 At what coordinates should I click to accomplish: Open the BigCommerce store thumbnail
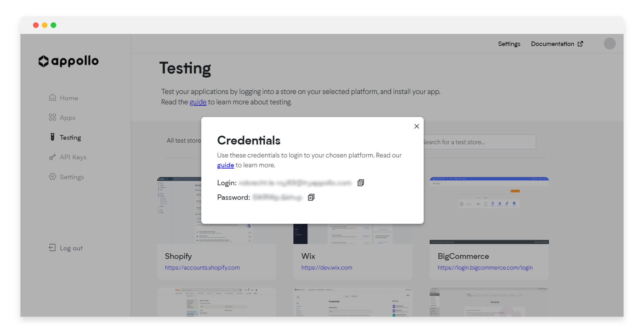(x=489, y=210)
